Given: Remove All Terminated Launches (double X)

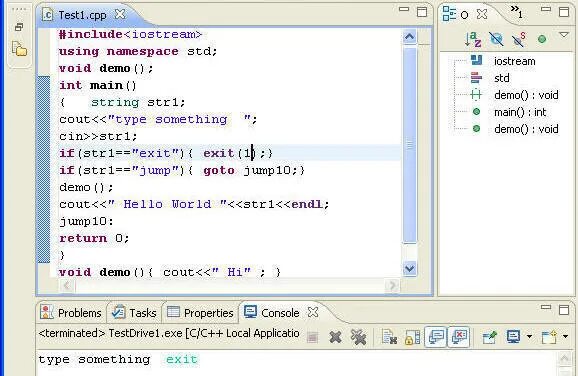Looking at the screenshot, I should [x=358, y=337].
